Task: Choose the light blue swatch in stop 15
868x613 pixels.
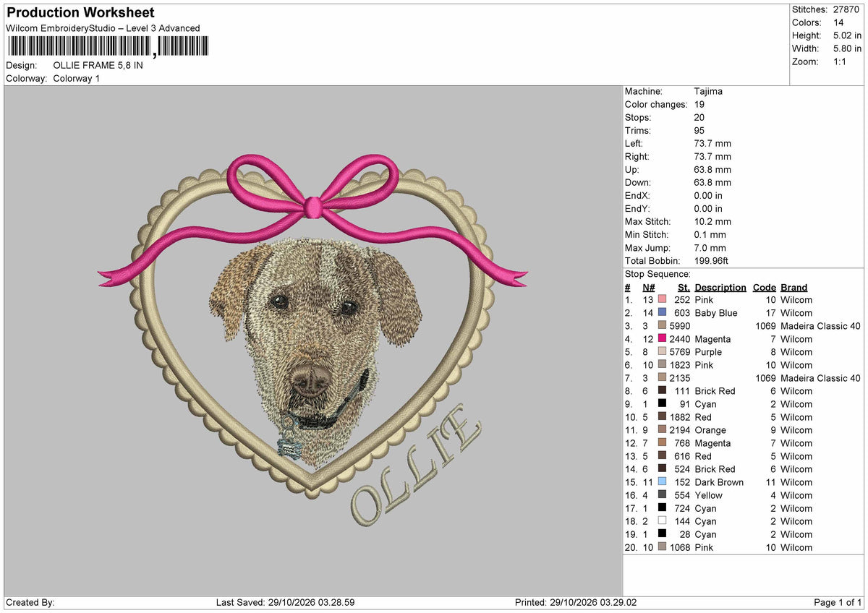Action: 662,482
